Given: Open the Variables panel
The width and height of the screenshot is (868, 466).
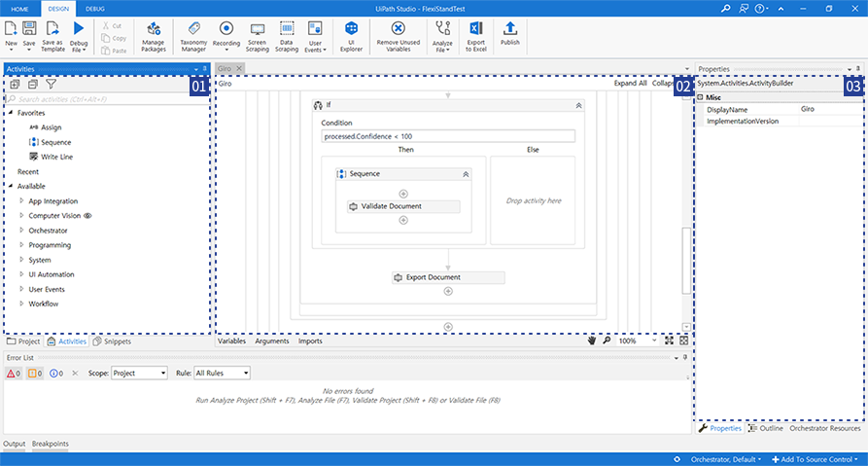Looking at the screenshot, I should (x=231, y=341).
